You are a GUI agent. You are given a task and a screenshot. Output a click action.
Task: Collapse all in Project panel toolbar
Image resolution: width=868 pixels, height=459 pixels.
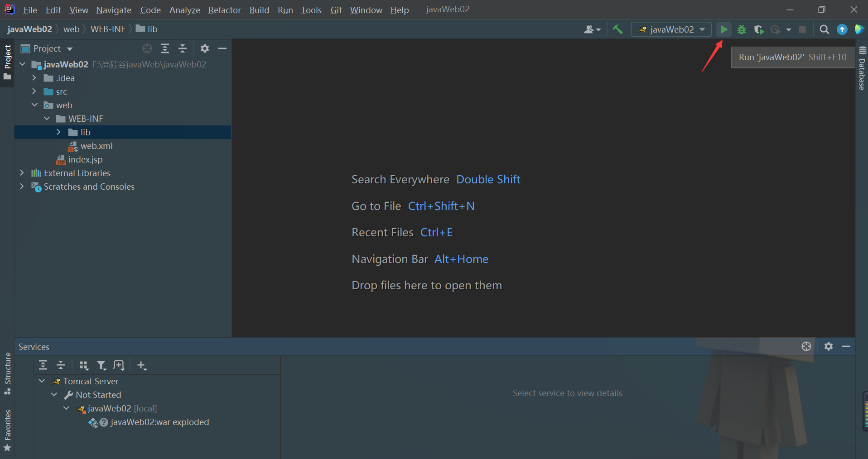click(x=183, y=48)
